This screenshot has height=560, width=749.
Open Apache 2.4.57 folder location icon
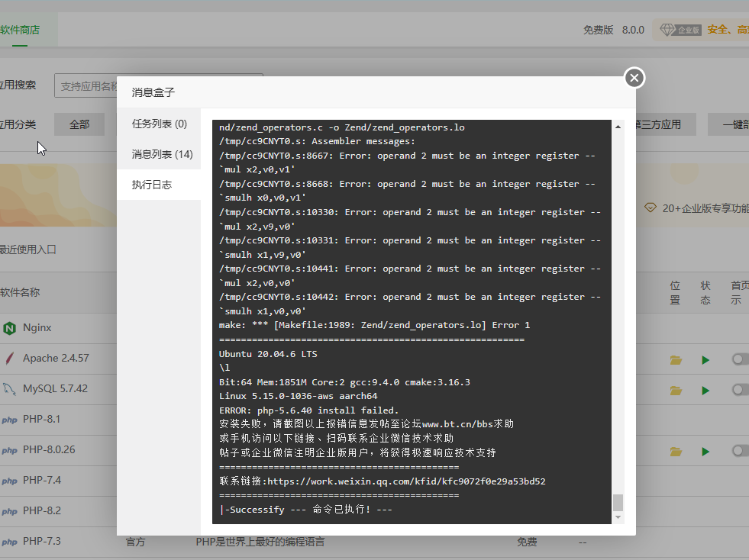[x=676, y=360]
